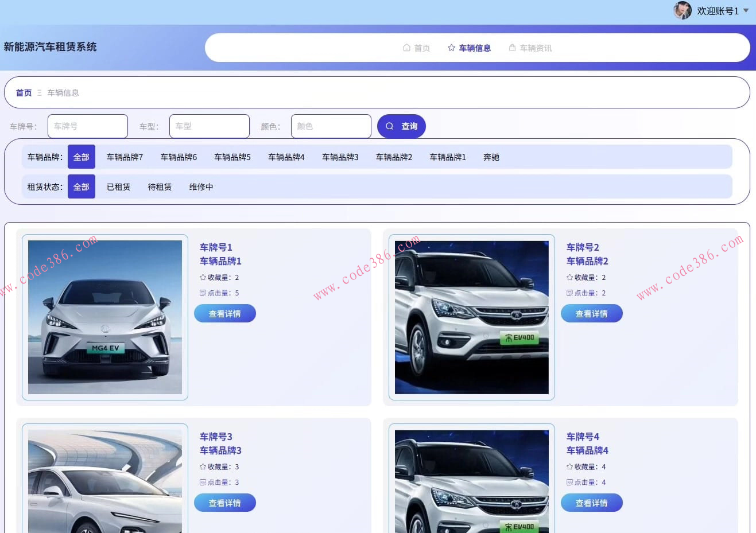
Task: Click the home icon beside 首页 in the navigation
Action: 406,48
